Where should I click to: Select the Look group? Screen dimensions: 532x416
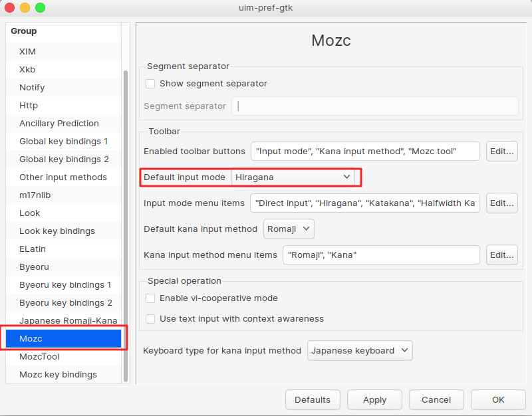tap(63, 213)
